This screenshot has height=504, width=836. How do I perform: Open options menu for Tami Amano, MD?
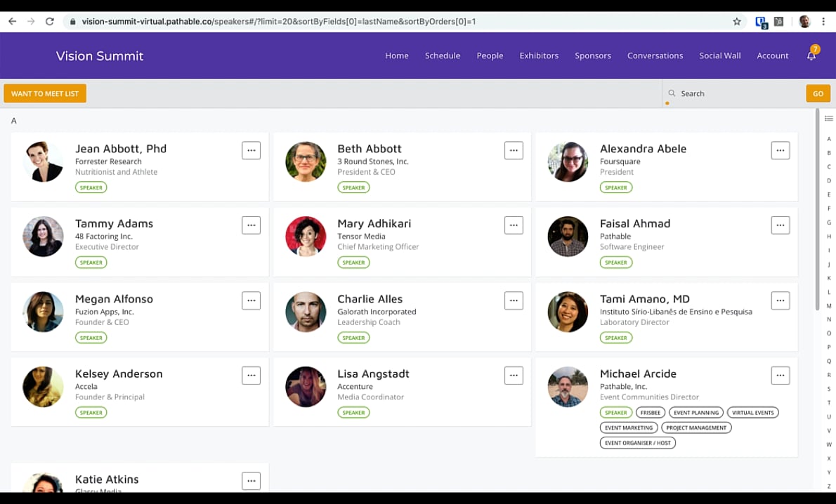click(780, 300)
